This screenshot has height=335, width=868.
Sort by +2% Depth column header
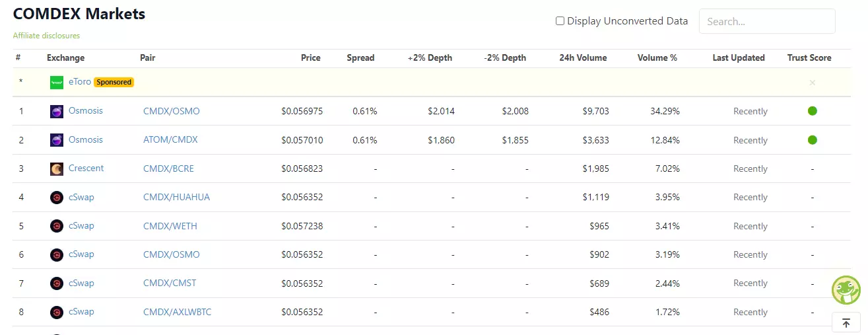(x=430, y=57)
